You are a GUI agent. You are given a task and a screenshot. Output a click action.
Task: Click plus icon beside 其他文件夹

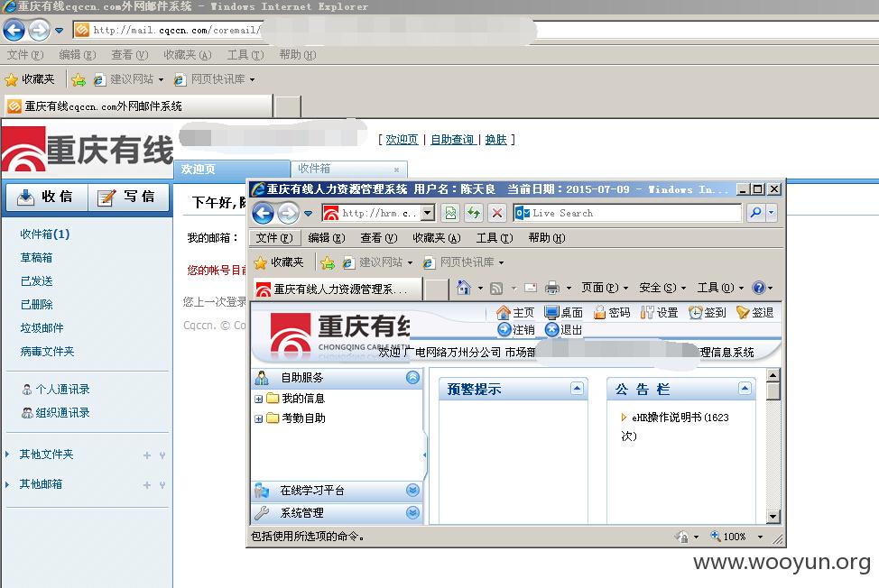coord(147,455)
